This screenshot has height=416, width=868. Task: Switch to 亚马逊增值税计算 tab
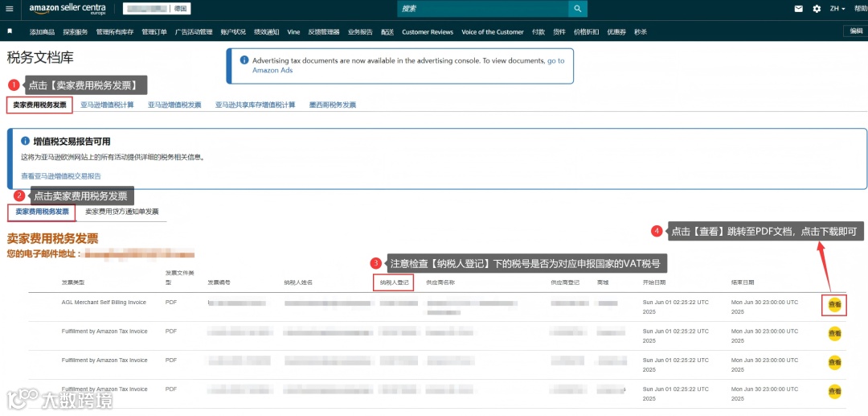coord(108,105)
